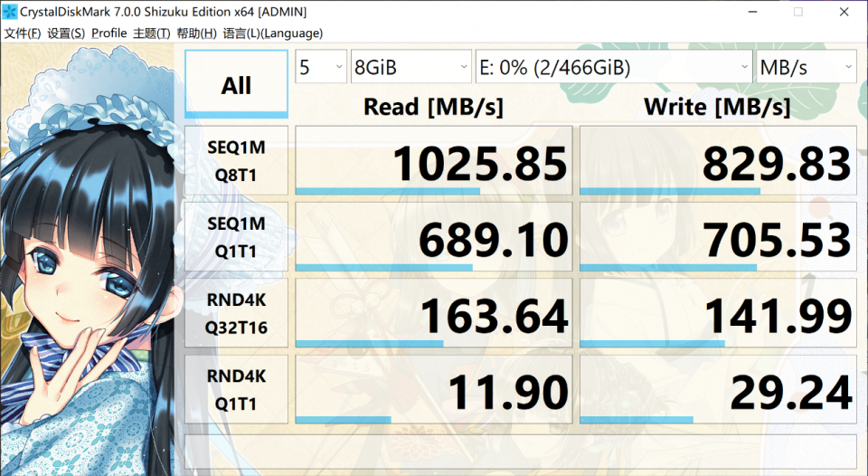Close the CrystalDiskMark window
This screenshot has width=868, height=476.
pyautogui.click(x=844, y=12)
